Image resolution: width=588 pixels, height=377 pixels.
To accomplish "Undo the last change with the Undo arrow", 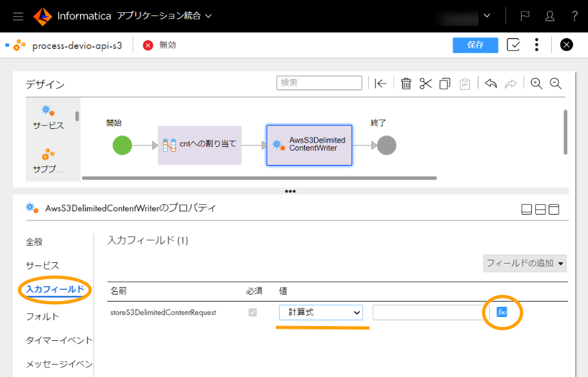I will [491, 82].
